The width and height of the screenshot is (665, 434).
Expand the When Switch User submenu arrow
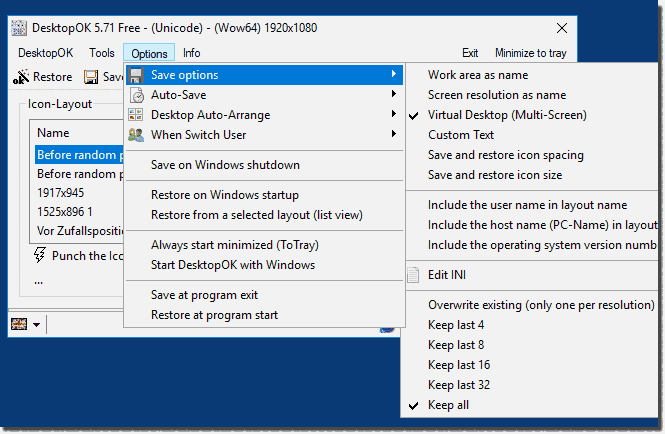coord(394,135)
